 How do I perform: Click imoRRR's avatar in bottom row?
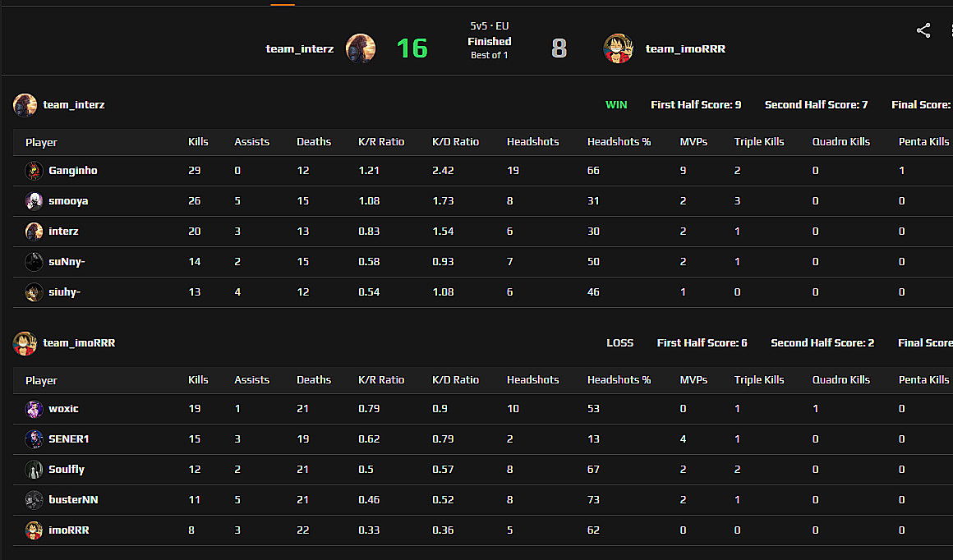[x=34, y=530]
